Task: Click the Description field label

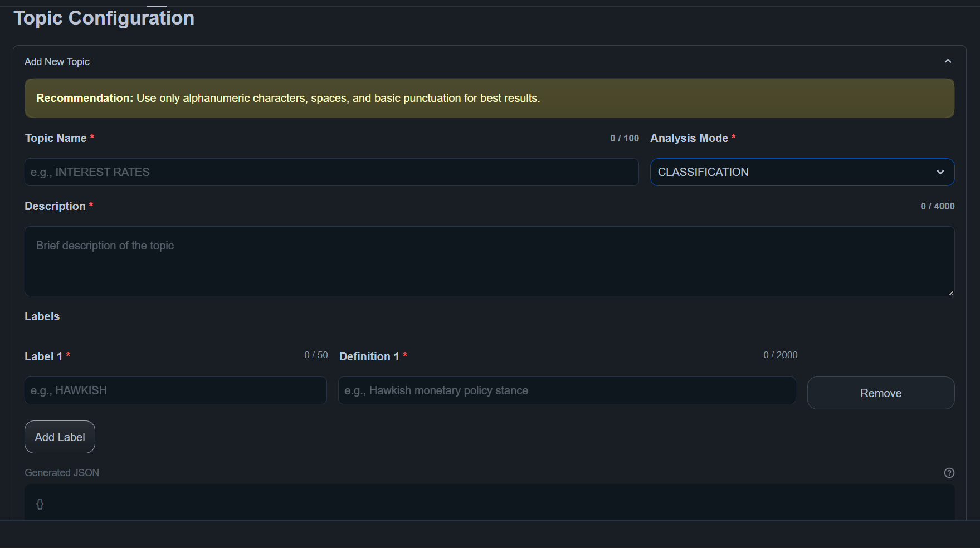Action: pyautogui.click(x=55, y=206)
